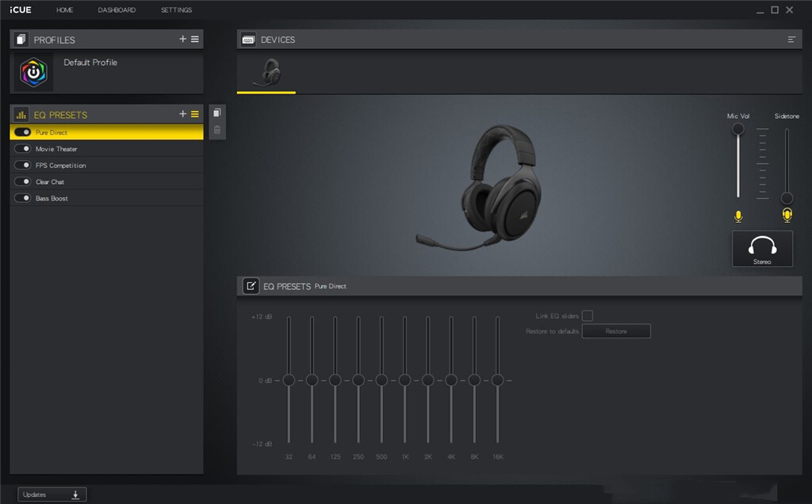Toggle the Movie Theater preset switch

[22, 148]
